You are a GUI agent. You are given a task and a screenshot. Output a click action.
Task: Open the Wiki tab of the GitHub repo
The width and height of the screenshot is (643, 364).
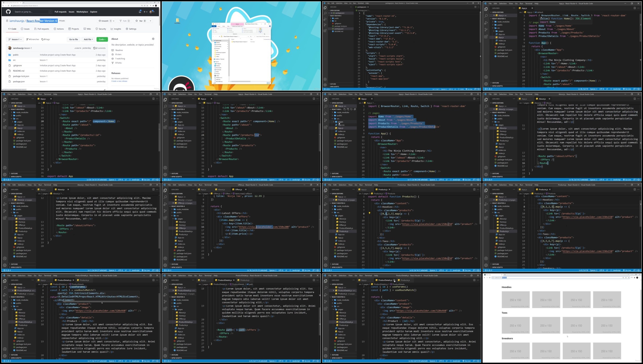click(87, 29)
